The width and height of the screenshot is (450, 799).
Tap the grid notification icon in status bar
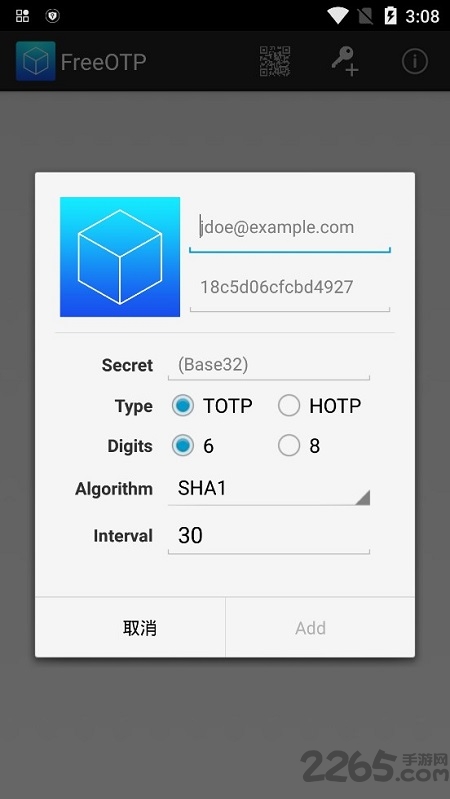[x=22, y=16]
